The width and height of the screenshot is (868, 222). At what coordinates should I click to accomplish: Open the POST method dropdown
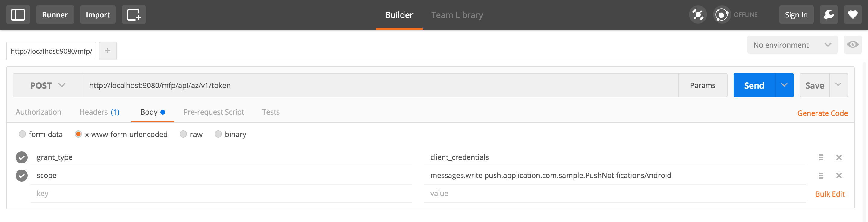coord(48,85)
